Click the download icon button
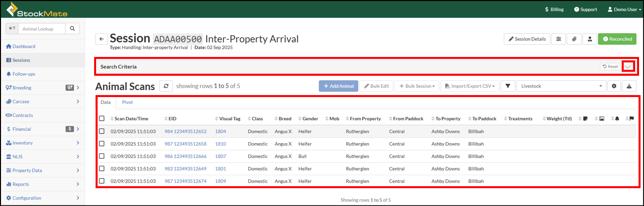 click(629, 86)
